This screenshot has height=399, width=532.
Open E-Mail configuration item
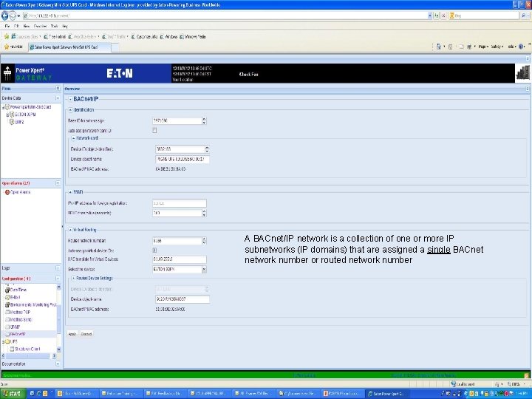(x=16, y=297)
